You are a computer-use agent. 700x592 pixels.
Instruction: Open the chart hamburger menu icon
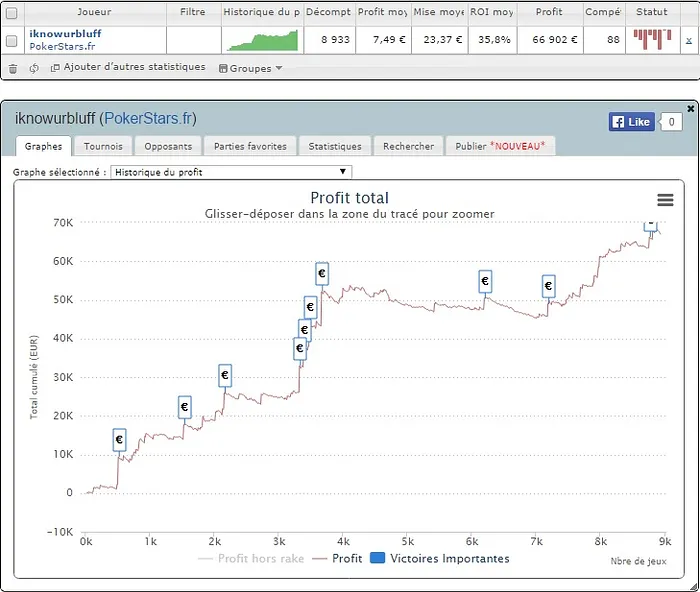click(665, 200)
